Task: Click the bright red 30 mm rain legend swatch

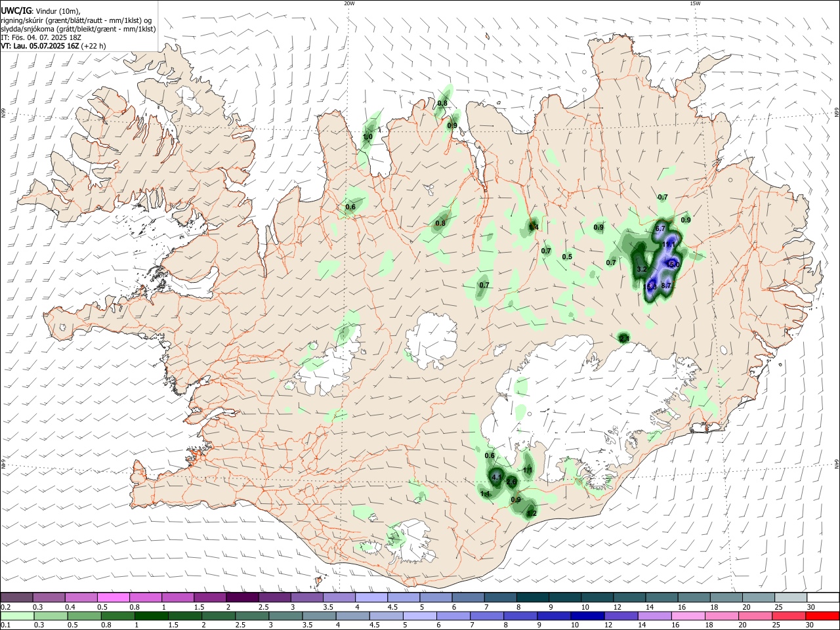Action: click(821, 616)
